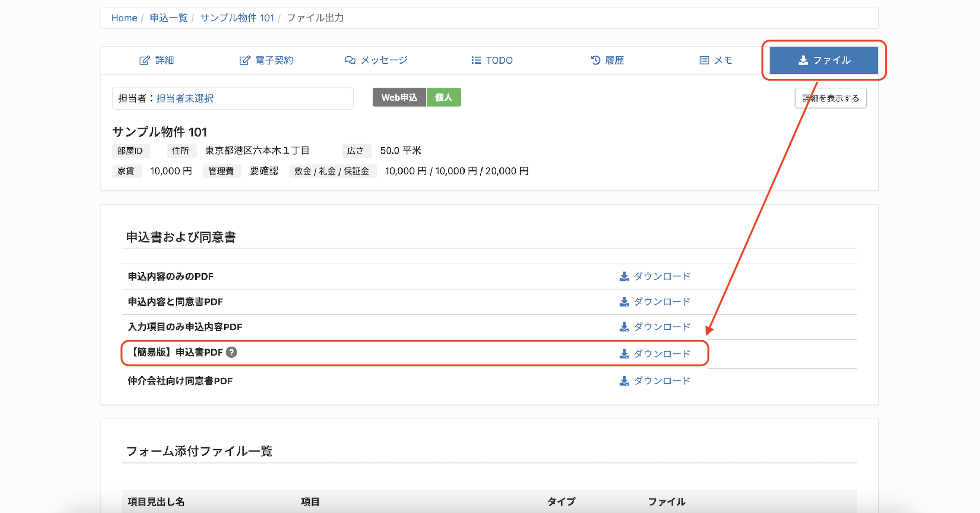Download 入力項目のみ申込内容PDF
Viewport: 980px width, 513px height.
[655, 327]
